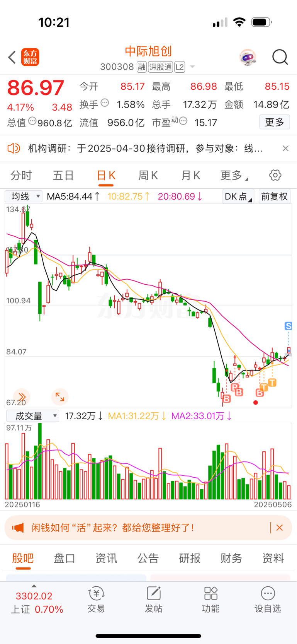Open the 盘口 tab
The image size is (297, 644).
(64, 558)
